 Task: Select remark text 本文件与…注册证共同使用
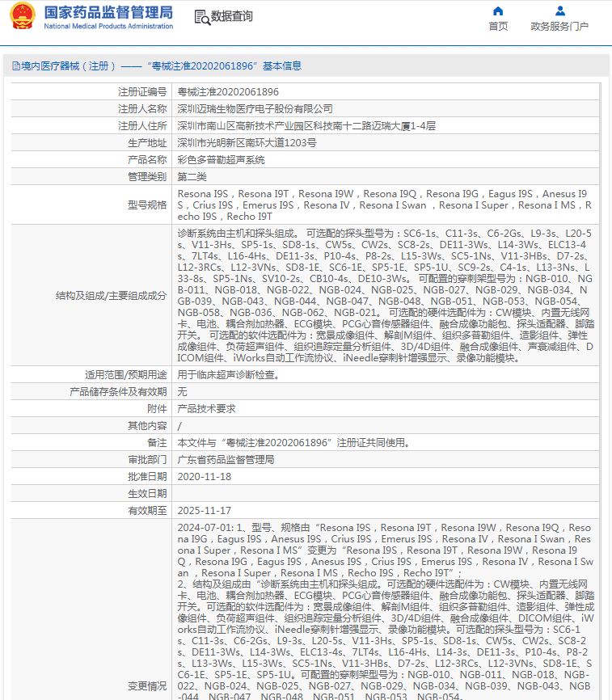coord(293,443)
